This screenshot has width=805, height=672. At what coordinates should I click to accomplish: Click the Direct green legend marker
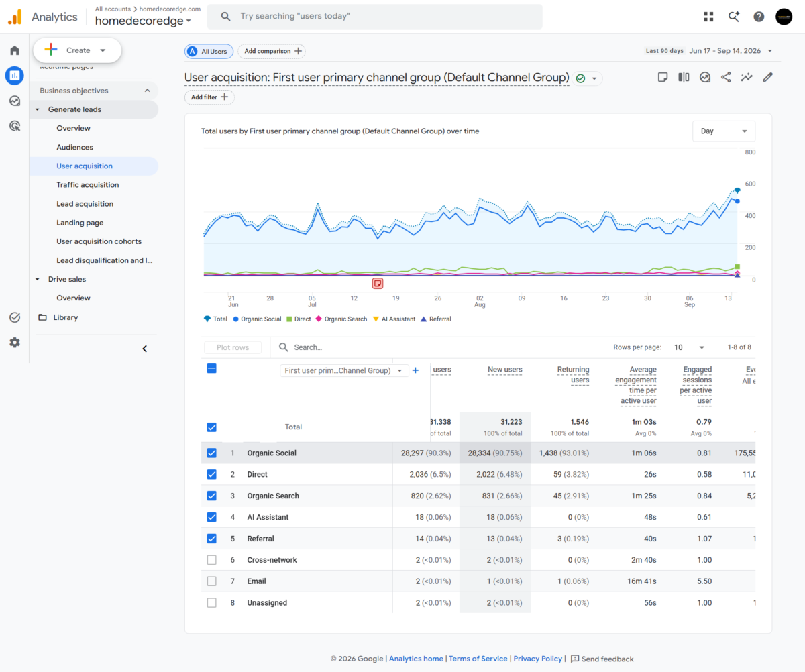[x=290, y=319]
